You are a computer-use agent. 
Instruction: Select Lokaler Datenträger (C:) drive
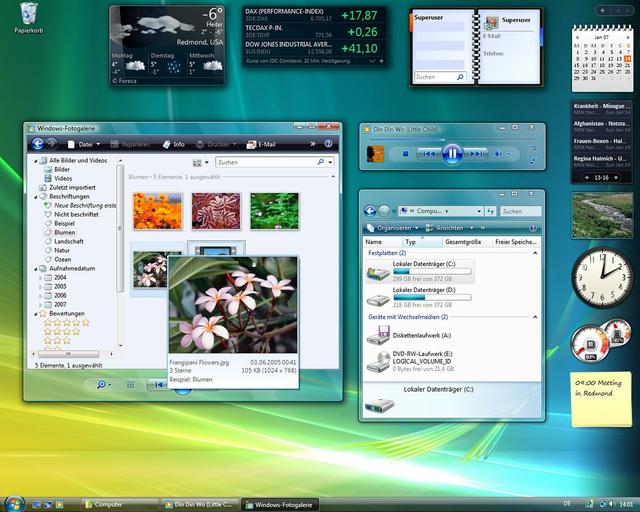pyautogui.click(x=420, y=271)
